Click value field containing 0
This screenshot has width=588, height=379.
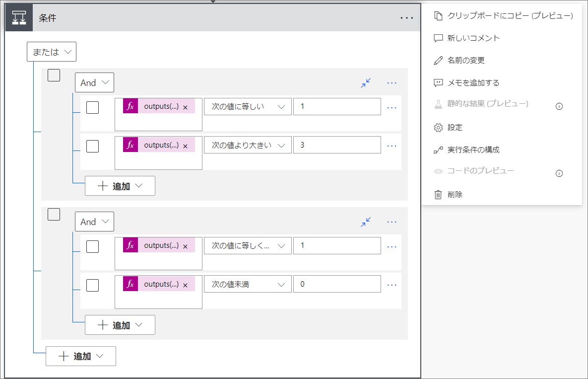337,284
